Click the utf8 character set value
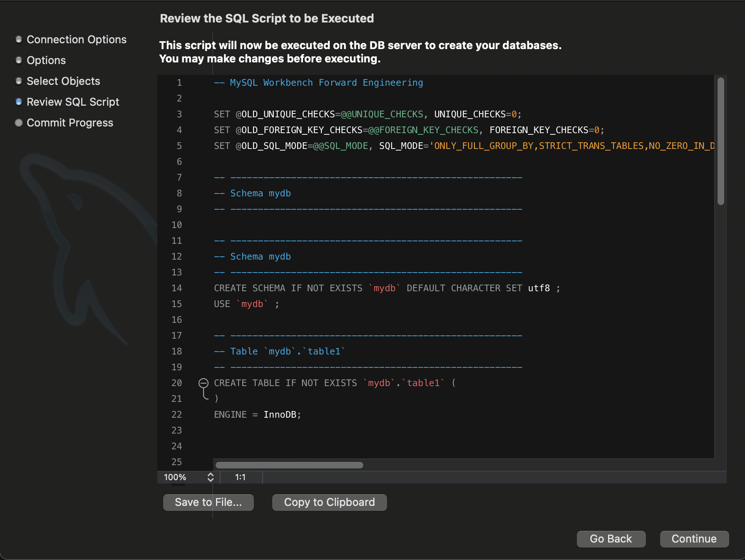Screen dimensions: 745x560 pos(539,288)
